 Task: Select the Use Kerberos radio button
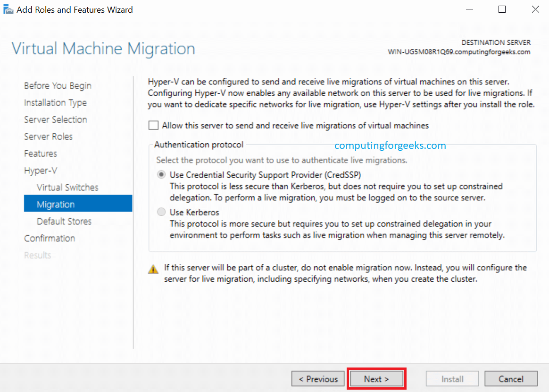(161, 212)
